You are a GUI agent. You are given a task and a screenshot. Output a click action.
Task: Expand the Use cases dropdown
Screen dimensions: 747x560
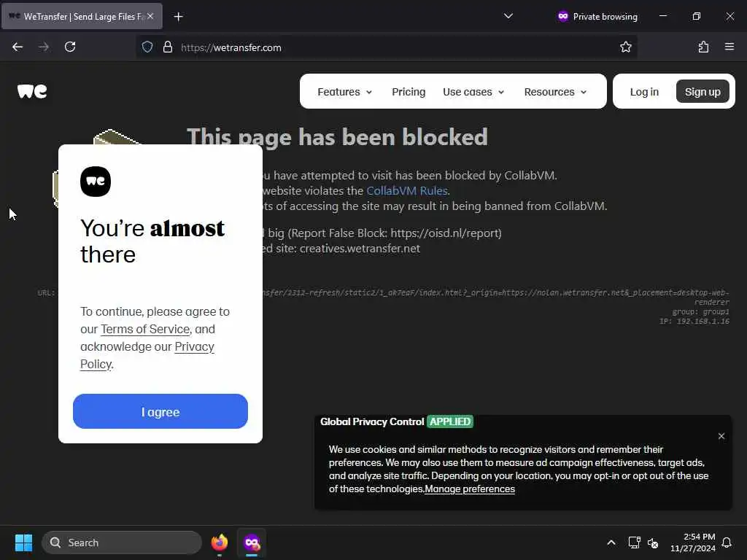tap(473, 91)
